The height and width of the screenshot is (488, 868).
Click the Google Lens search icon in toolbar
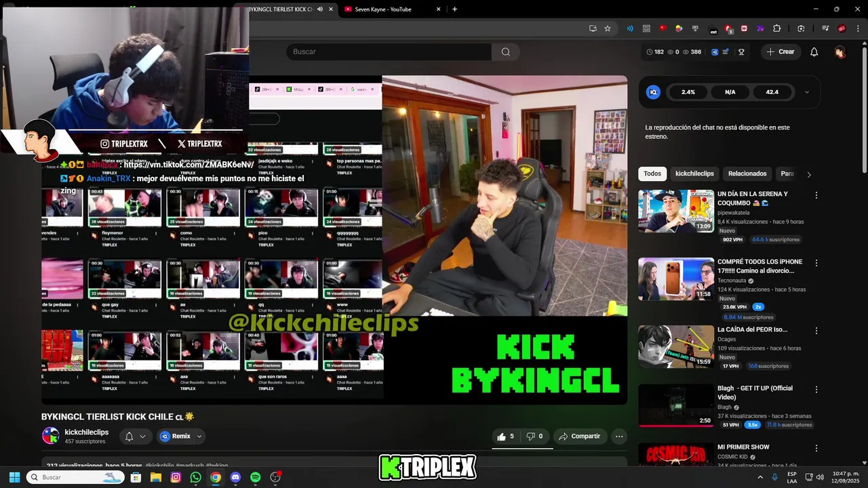click(801, 28)
